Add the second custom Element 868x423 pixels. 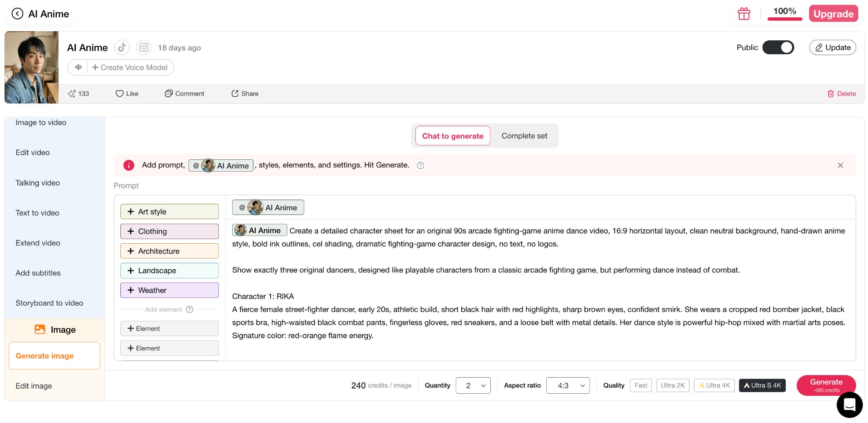coord(170,348)
